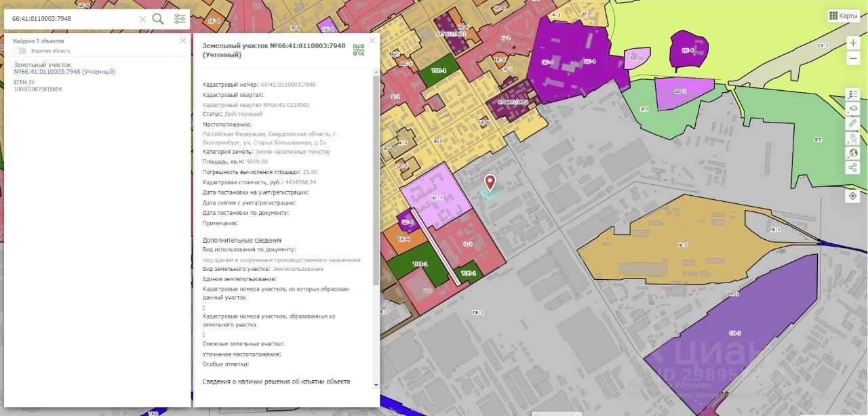Screen dimensions: 868x416
Task: Open the 'Карты' basemap selector
Action: click(843, 16)
